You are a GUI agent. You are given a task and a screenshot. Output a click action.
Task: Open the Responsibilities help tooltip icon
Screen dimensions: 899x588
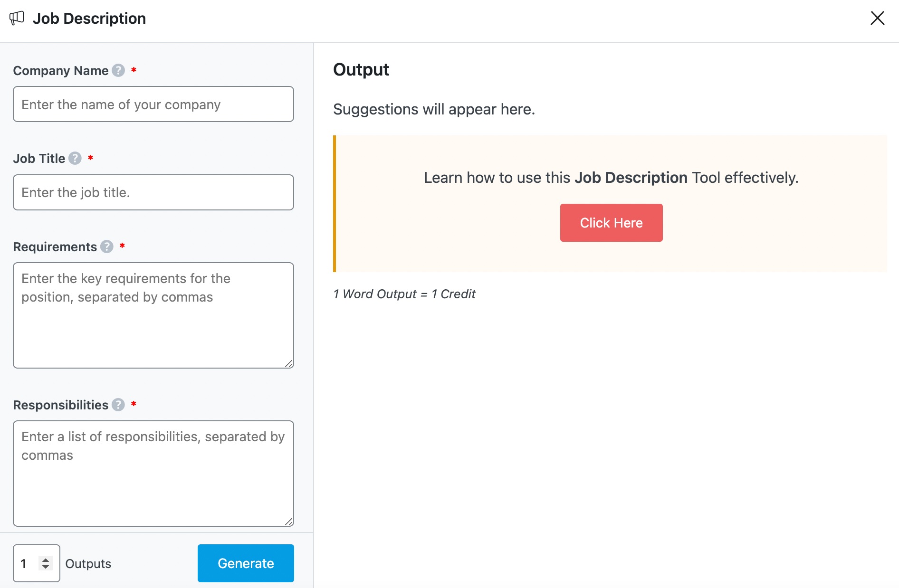pos(118,405)
